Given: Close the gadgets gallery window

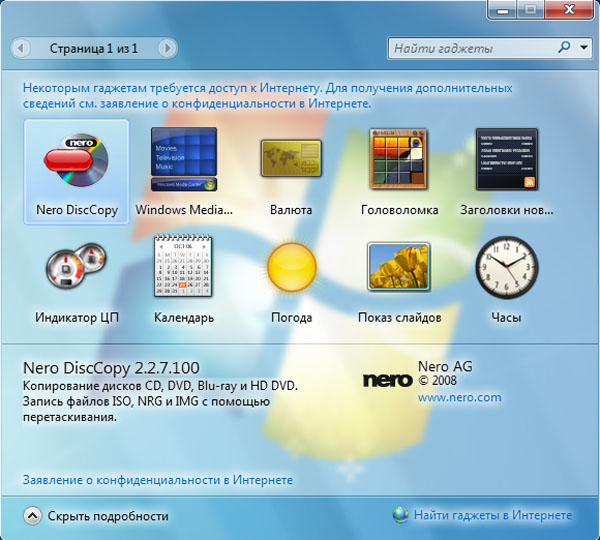Looking at the screenshot, I should [569, 9].
